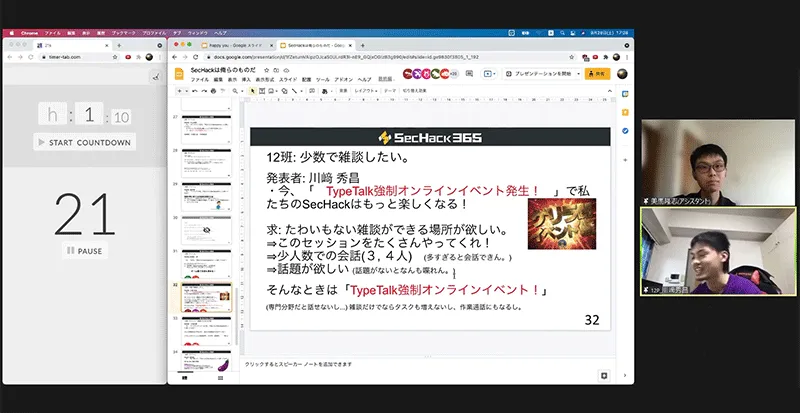Star the SecHack presentation document
800x413 pixels.
click(x=266, y=70)
